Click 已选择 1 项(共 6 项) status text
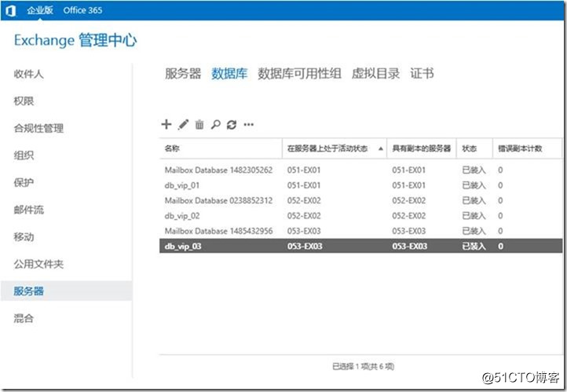The width and height of the screenshot is (567, 392). (x=363, y=367)
